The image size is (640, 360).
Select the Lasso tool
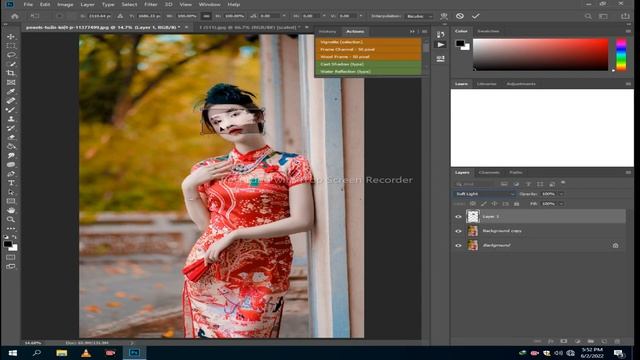coord(11,55)
